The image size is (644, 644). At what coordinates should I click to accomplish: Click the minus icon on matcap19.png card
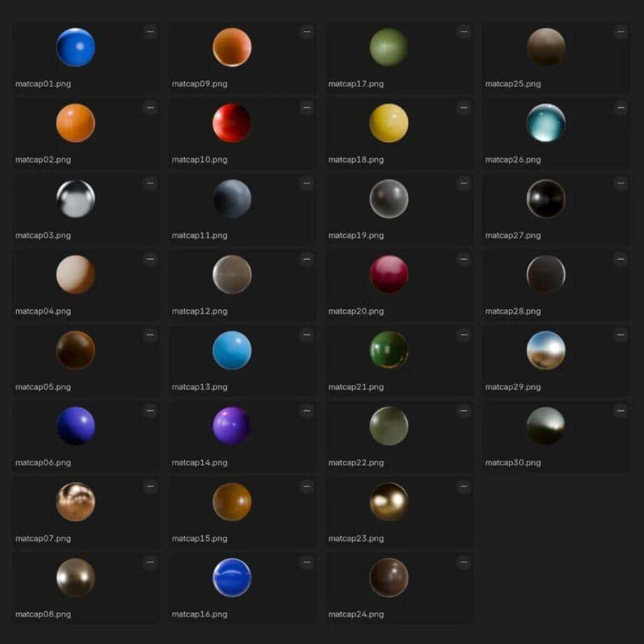point(463,183)
